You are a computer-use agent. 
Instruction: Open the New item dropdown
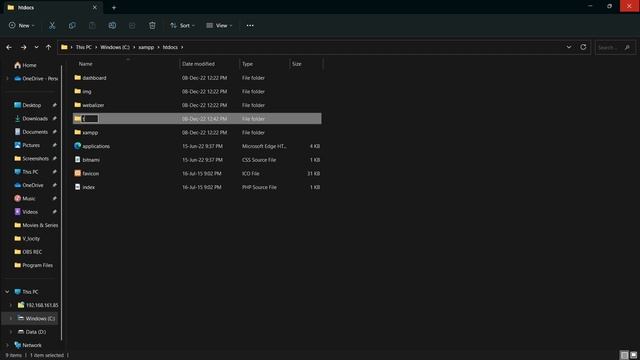tap(22, 25)
